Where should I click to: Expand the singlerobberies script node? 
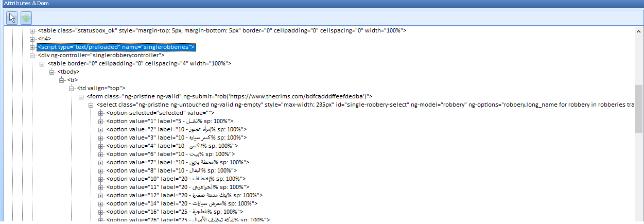point(32,47)
